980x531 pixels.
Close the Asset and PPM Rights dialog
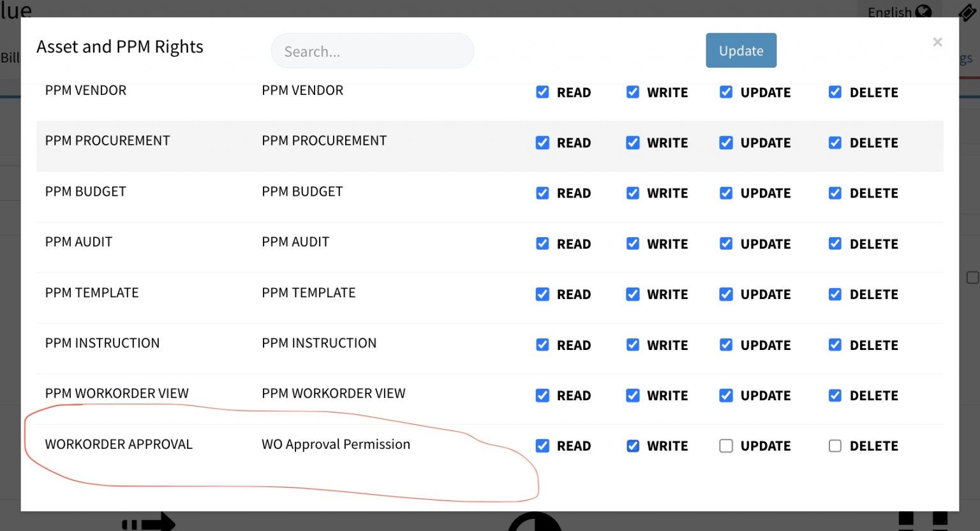point(937,42)
